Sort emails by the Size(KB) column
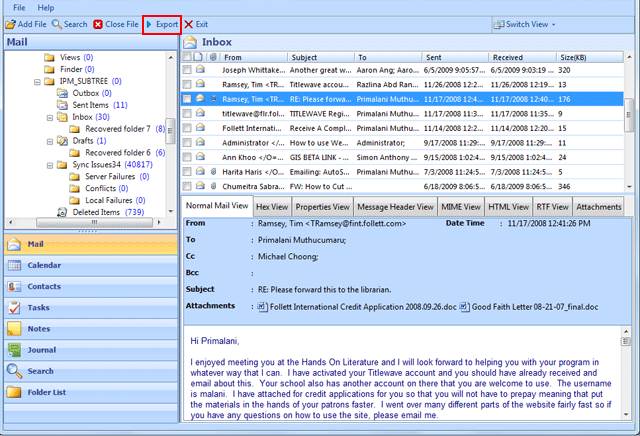 point(589,58)
